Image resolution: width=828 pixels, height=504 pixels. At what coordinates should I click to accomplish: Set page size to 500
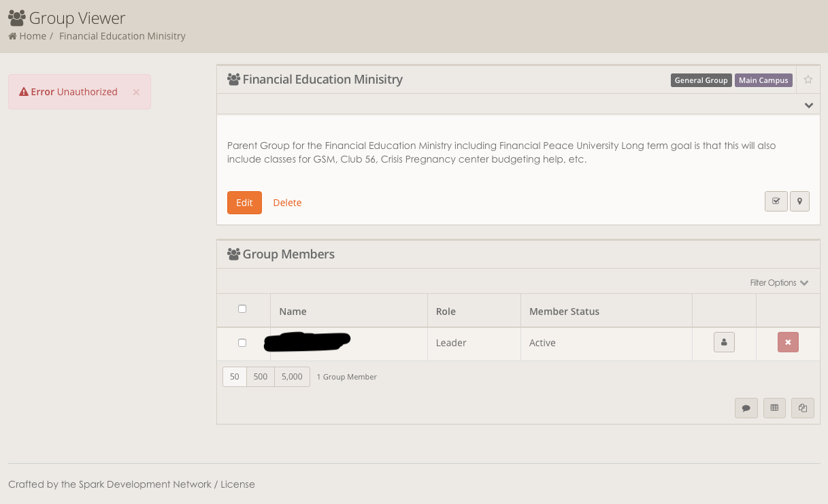click(261, 377)
